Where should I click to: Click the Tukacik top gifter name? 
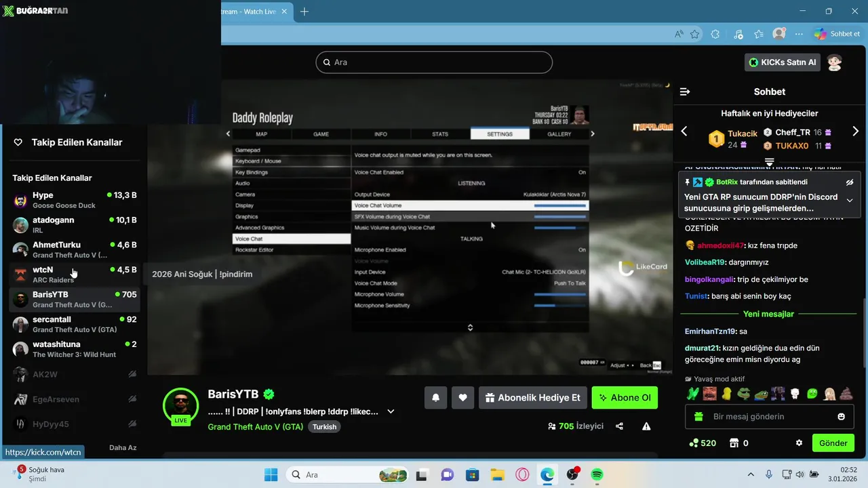(x=743, y=134)
